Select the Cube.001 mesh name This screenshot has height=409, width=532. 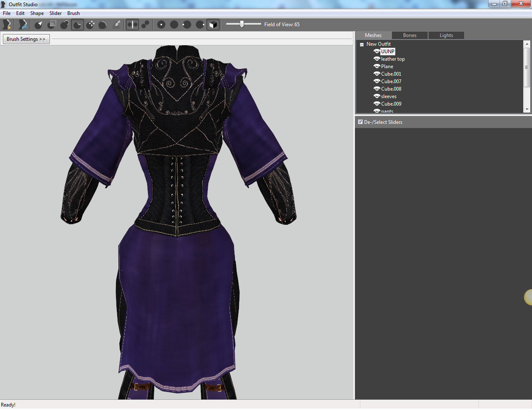tap(391, 74)
